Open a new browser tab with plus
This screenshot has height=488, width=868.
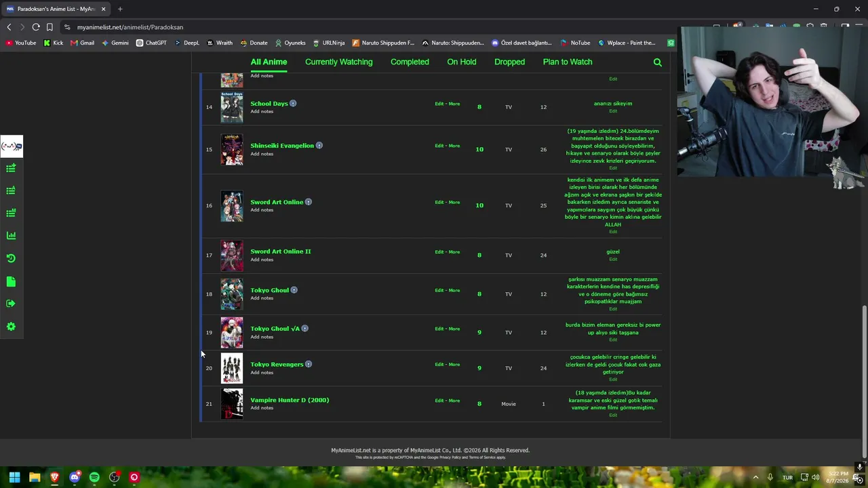pyautogui.click(x=120, y=9)
